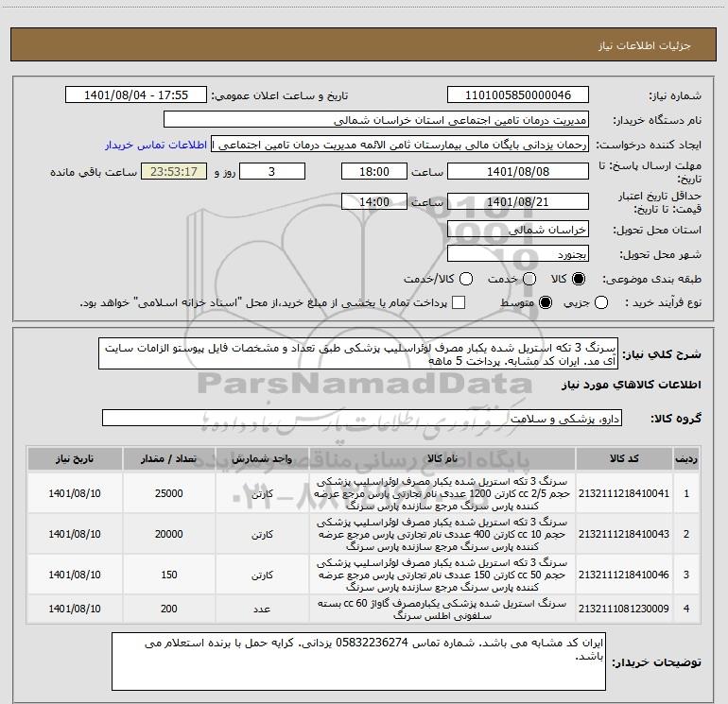
Task: Choose the متوسط purchase type radio
Action: (546, 302)
